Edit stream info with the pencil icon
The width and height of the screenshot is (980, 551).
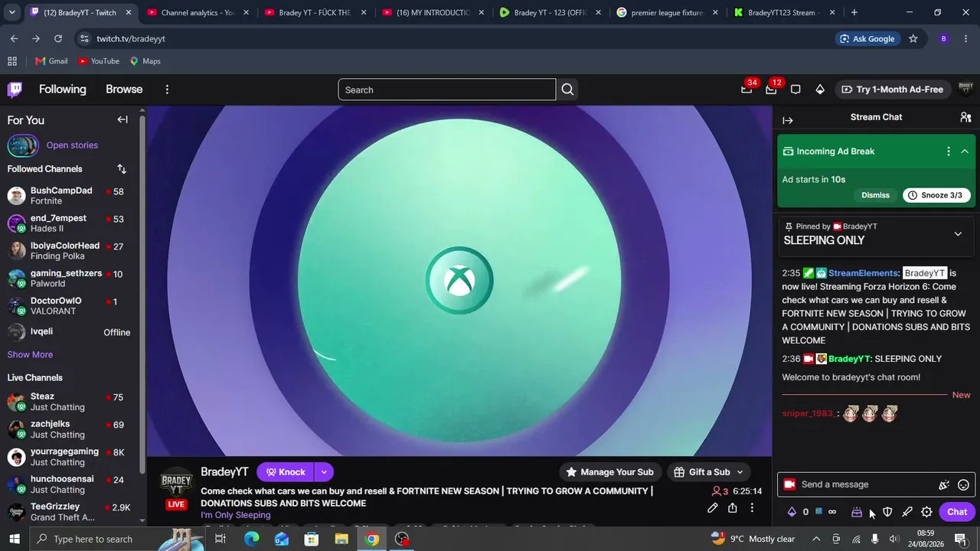click(713, 508)
